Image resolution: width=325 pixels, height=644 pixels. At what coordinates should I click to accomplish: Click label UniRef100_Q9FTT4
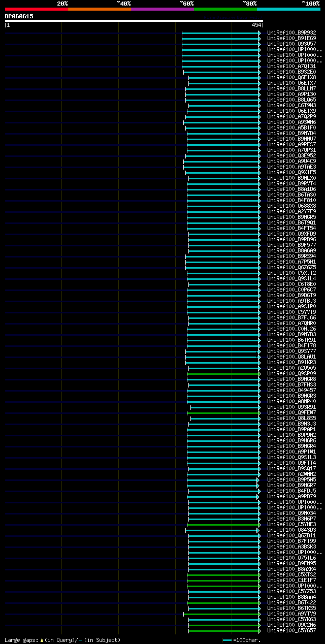(291, 463)
